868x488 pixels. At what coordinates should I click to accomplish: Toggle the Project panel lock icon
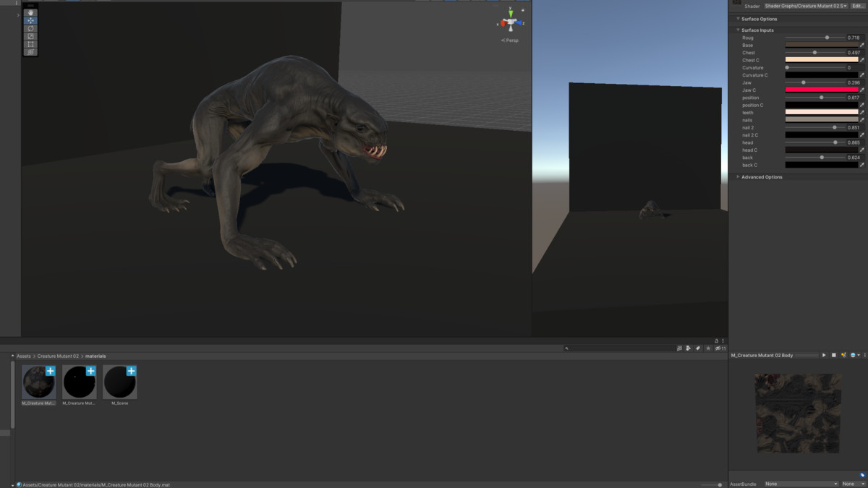(716, 341)
